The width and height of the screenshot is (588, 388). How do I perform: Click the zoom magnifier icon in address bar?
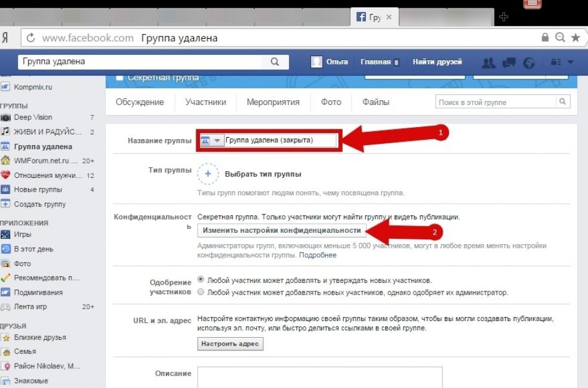(561, 37)
